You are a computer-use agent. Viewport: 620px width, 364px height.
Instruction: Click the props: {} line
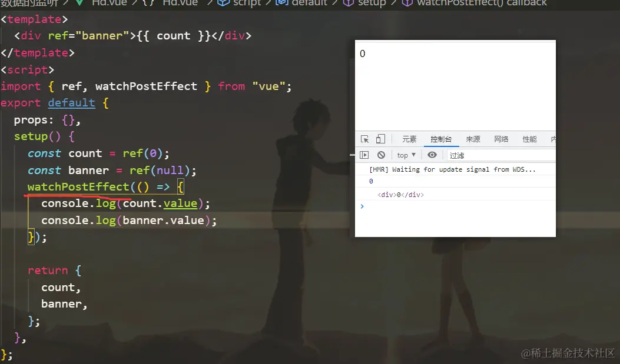tap(47, 120)
